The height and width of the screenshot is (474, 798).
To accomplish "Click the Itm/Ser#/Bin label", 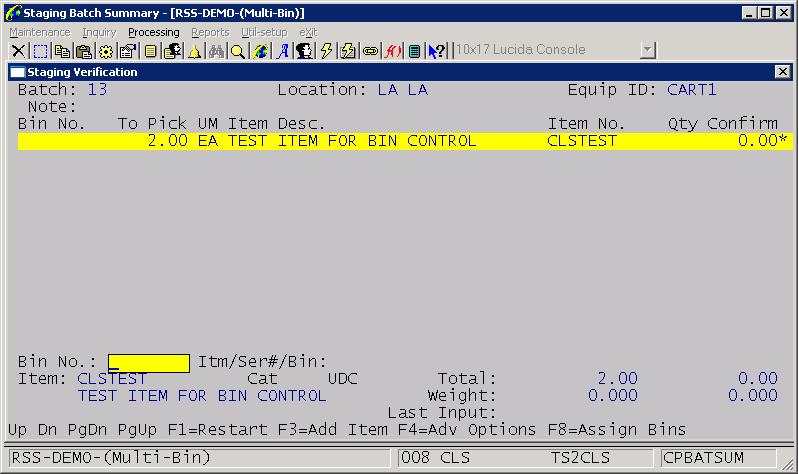I will (262, 361).
